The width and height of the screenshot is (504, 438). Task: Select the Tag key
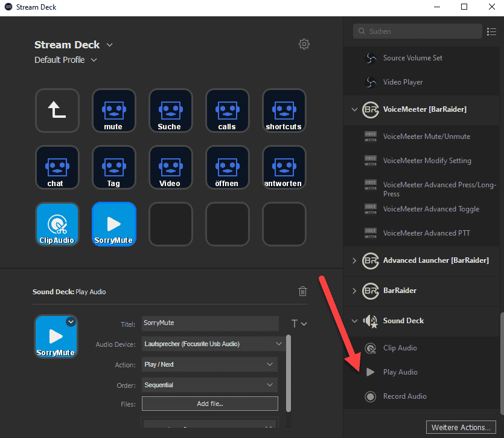114,167
